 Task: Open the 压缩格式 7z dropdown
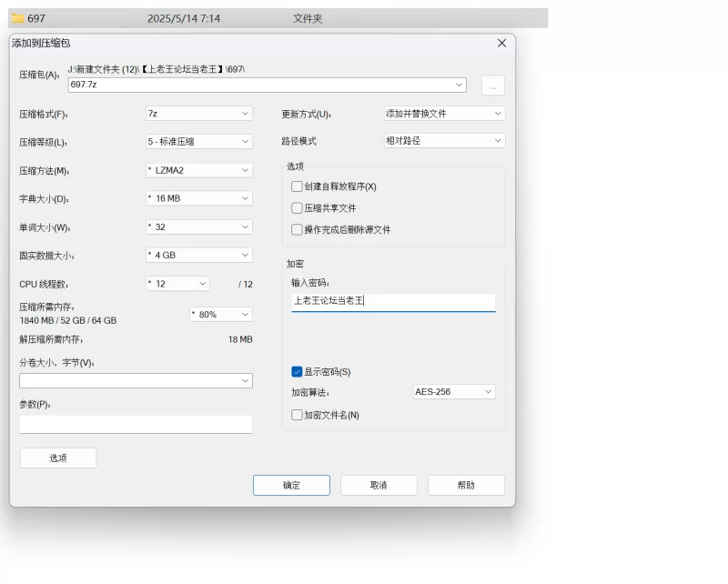[x=198, y=114]
